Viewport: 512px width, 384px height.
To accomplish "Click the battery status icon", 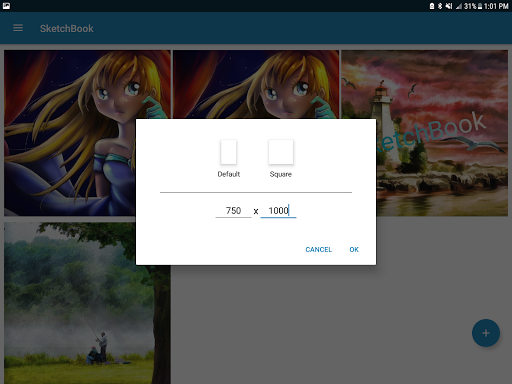I will pyautogui.click(x=480, y=6).
